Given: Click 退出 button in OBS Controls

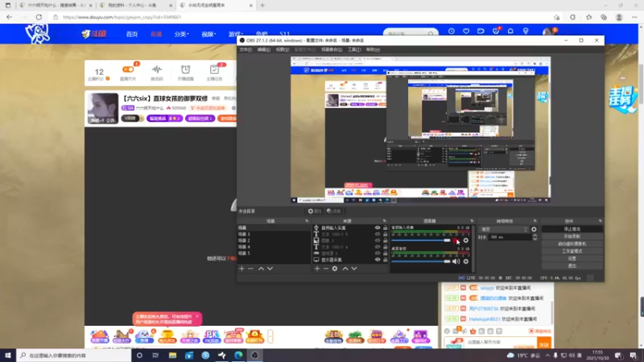Looking at the screenshot, I should coord(572,266).
